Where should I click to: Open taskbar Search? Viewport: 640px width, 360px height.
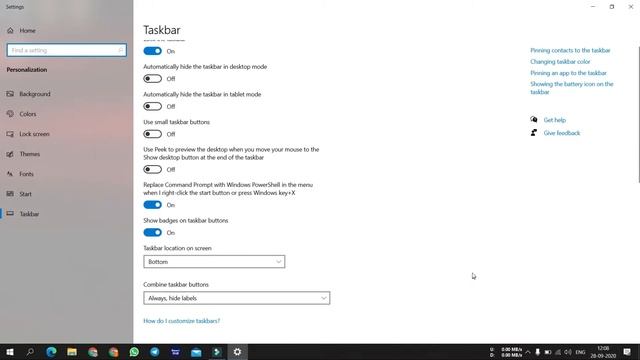click(30, 352)
